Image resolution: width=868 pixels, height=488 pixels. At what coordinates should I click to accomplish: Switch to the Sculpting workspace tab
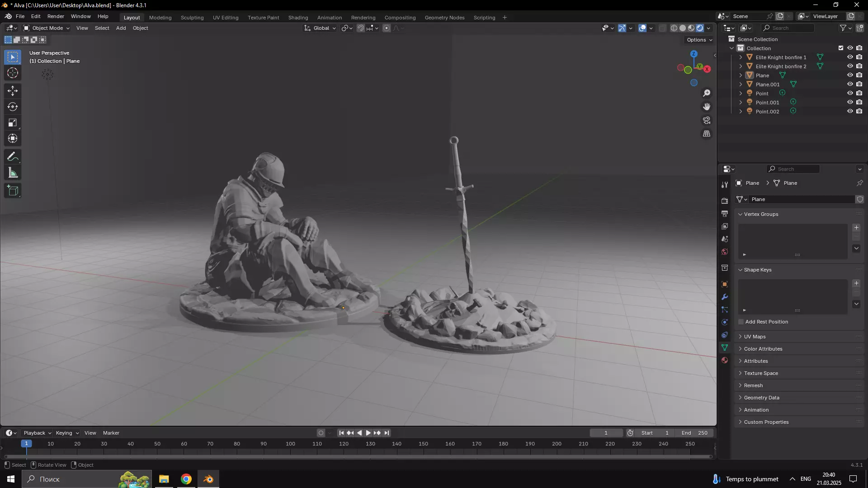click(x=192, y=18)
